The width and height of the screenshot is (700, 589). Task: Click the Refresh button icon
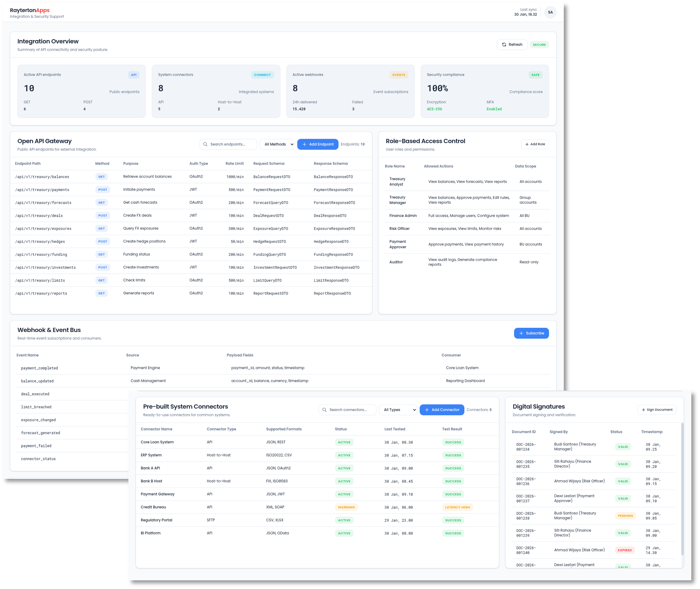[504, 44]
